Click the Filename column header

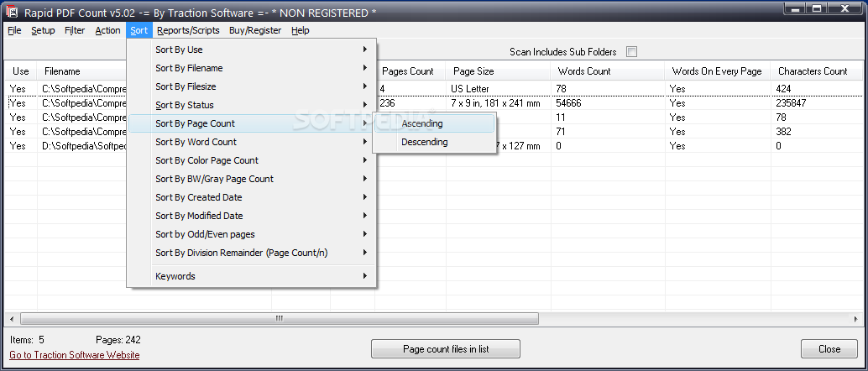click(83, 71)
